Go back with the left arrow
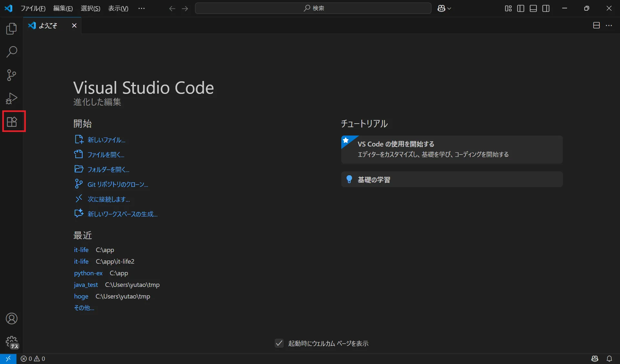This screenshot has height=364, width=620. tap(172, 8)
